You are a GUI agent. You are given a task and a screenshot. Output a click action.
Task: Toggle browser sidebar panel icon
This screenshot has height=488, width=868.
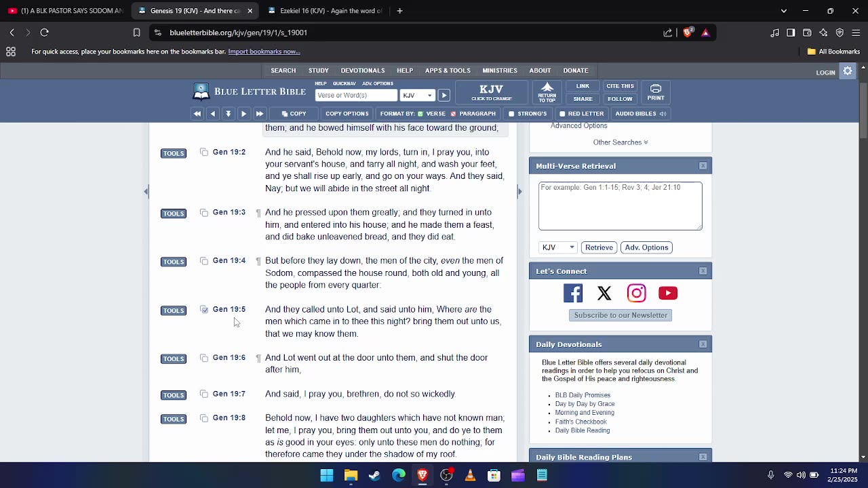[x=791, y=33]
